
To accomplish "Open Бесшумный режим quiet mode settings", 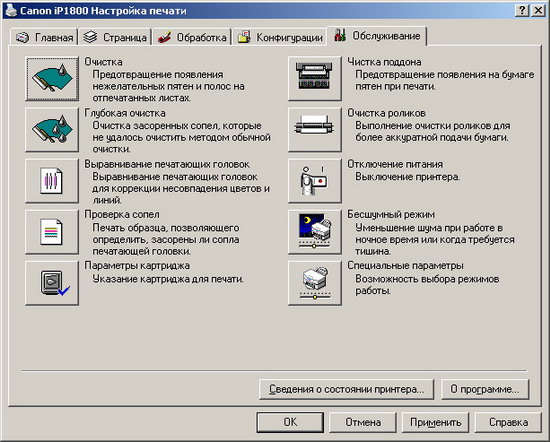I will (x=315, y=232).
